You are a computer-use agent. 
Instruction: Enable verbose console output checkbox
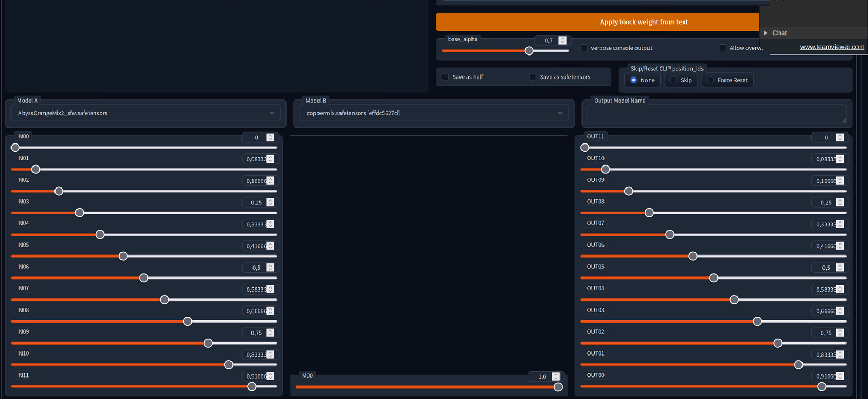tap(584, 48)
